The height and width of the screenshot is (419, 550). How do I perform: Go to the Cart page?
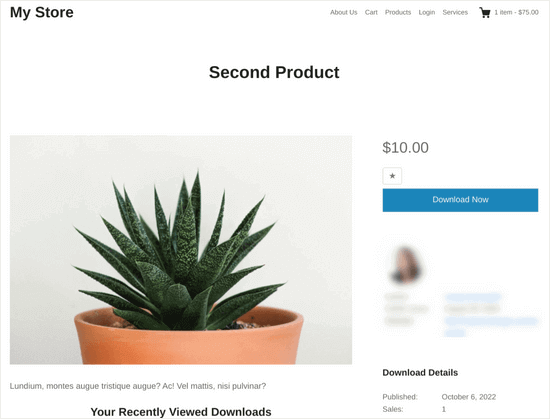(371, 12)
